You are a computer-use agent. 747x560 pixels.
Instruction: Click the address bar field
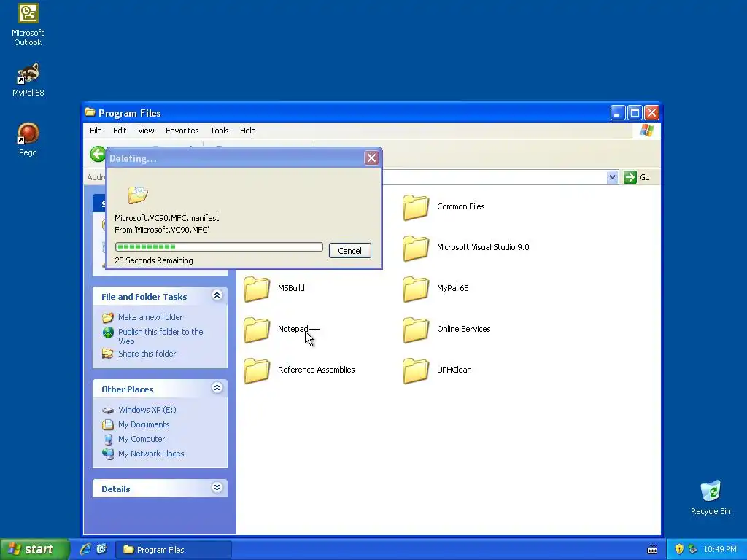(x=494, y=177)
